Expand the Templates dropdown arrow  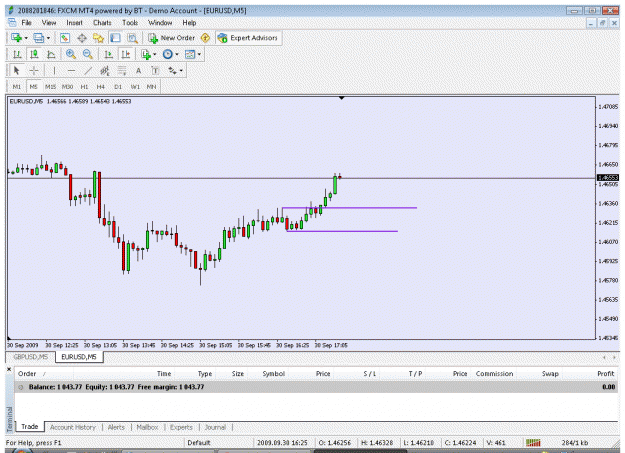coord(199,55)
